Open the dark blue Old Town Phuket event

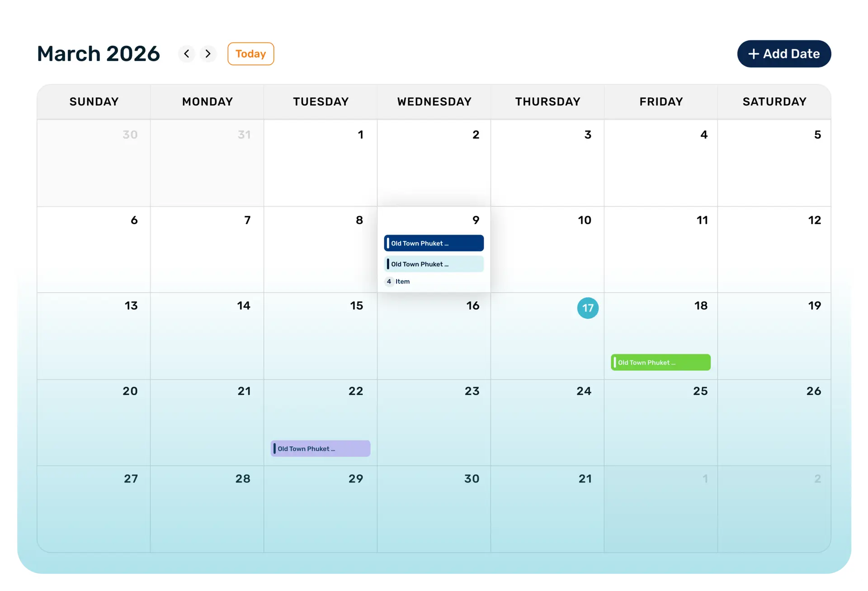[x=434, y=243]
